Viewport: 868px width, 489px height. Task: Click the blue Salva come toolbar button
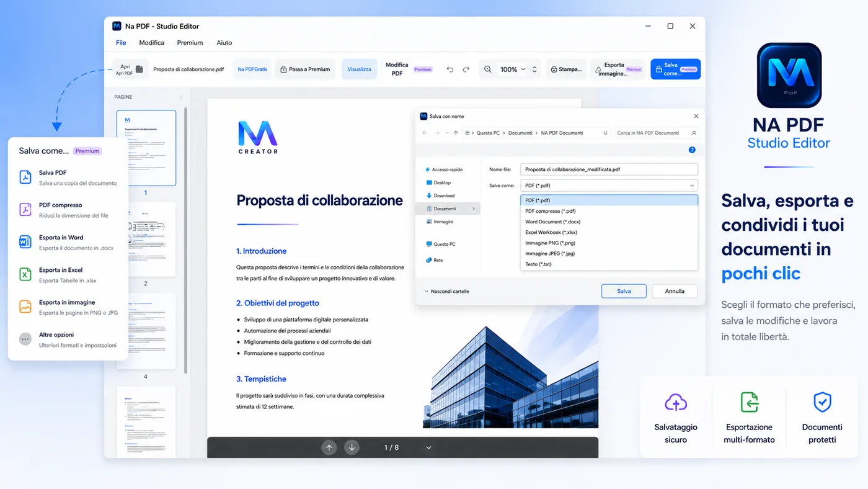click(x=675, y=70)
